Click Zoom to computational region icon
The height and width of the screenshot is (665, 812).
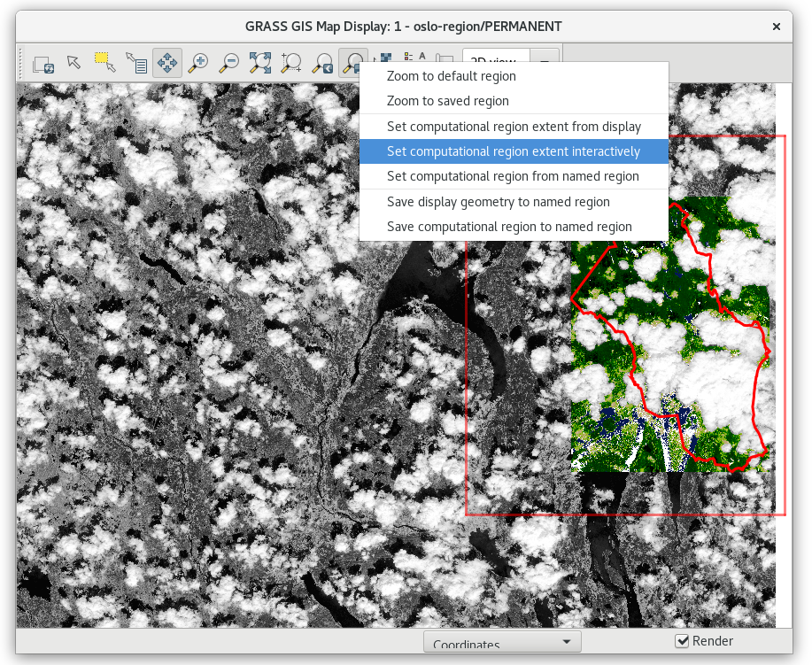pyautogui.click(x=291, y=63)
